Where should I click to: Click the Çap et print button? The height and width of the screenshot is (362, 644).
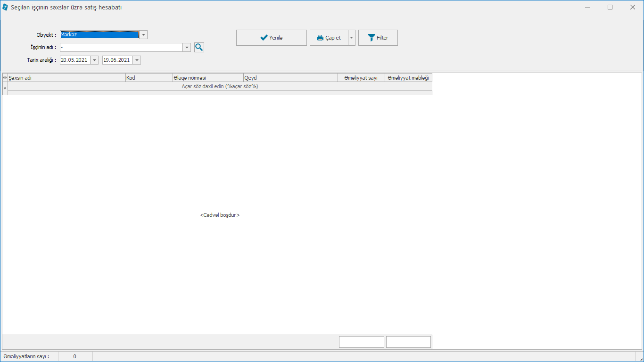coord(329,38)
